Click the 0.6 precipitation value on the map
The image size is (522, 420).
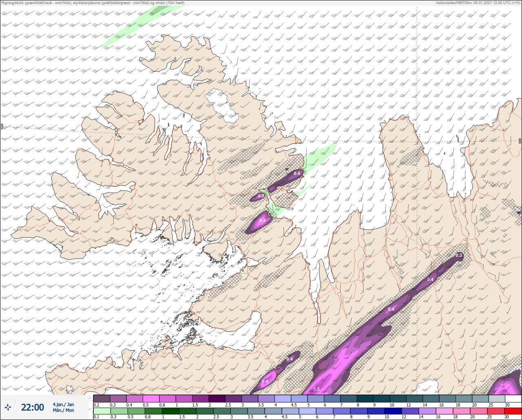click(263, 221)
